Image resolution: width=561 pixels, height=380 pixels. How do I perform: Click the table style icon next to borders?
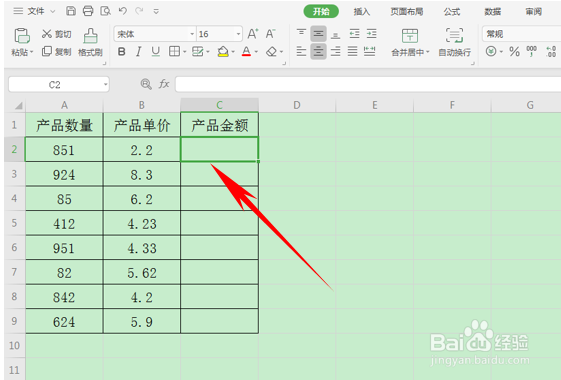pos(197,52)
